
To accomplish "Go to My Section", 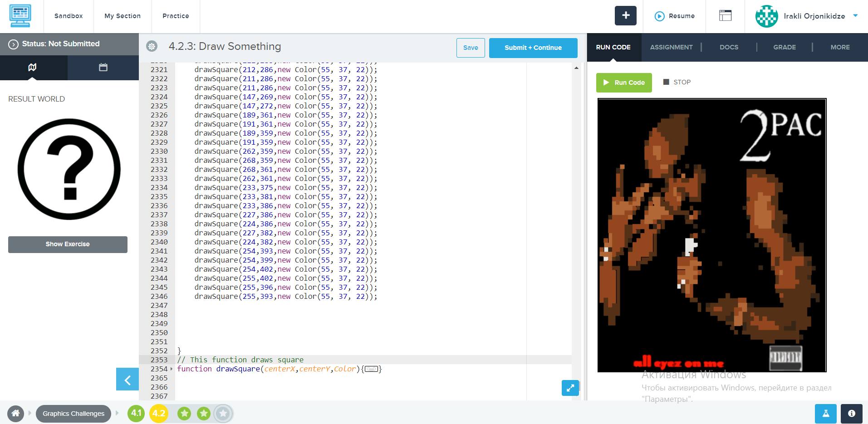I will tap(123, 16).
